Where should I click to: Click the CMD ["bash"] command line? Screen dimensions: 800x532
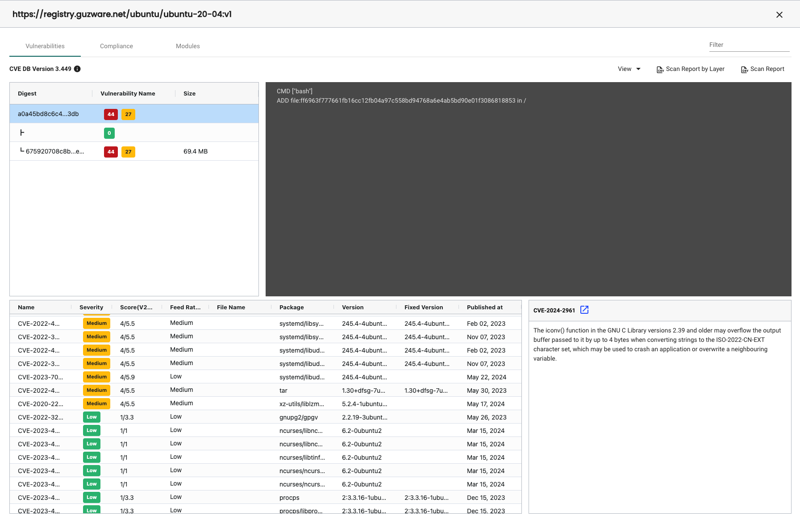tap(295, 91)
